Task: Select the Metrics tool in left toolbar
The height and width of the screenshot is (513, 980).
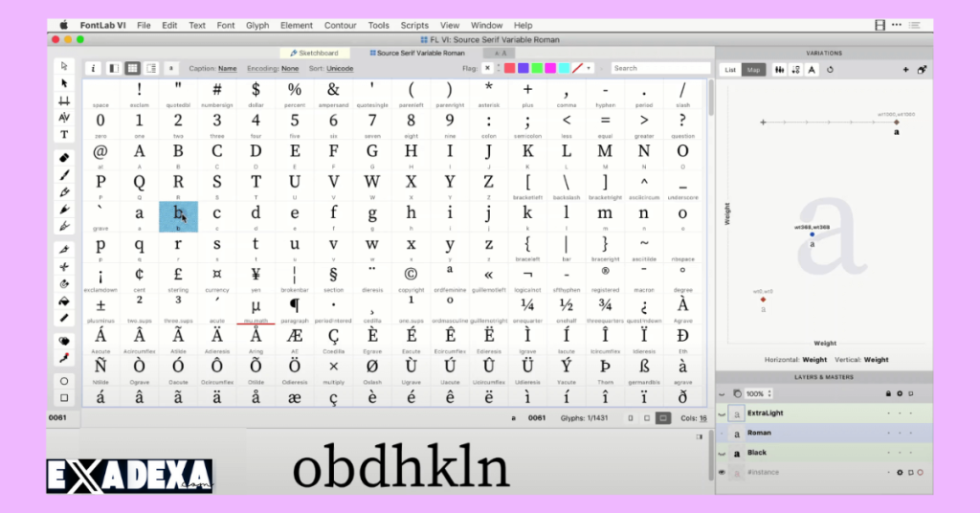Action: 64,100
